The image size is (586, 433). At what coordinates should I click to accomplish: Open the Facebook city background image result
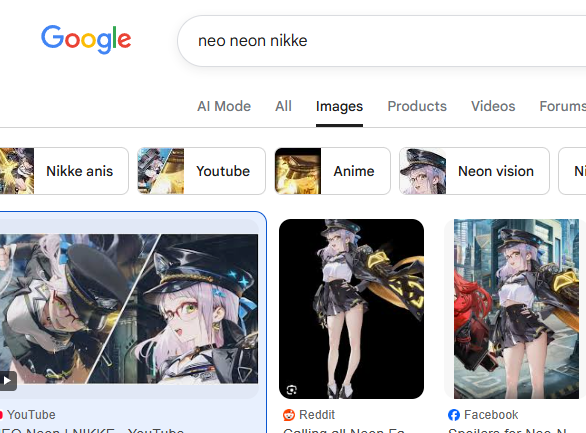(x=516, y=309)
